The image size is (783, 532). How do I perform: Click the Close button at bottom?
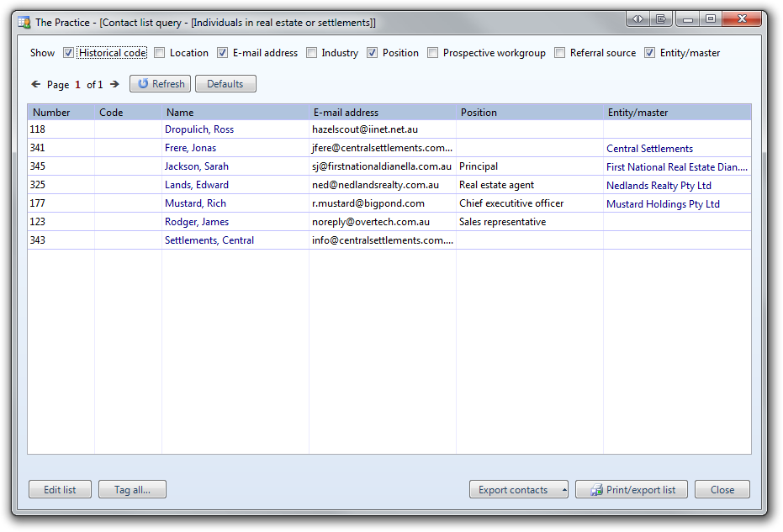[722, 490]
